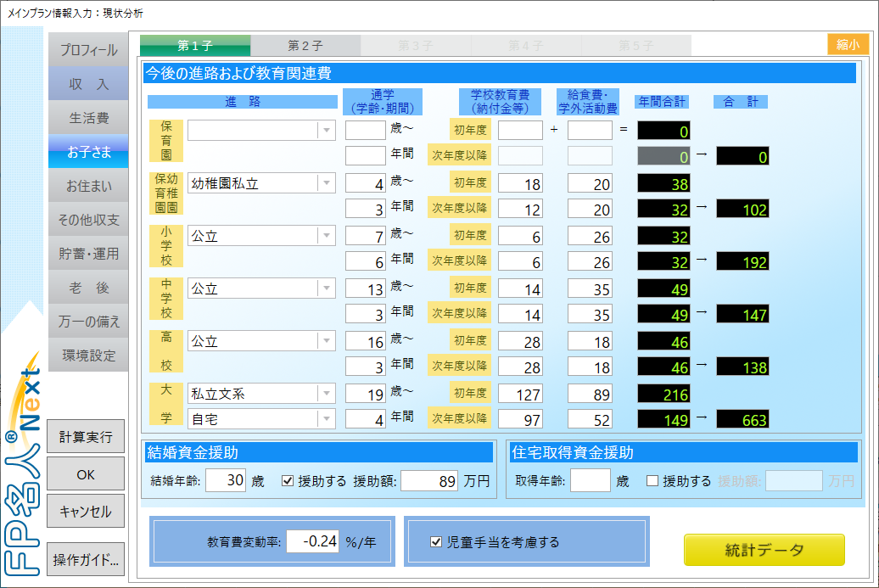Click the 計算実行 button
879x588 pixels.
coord(86,437)
